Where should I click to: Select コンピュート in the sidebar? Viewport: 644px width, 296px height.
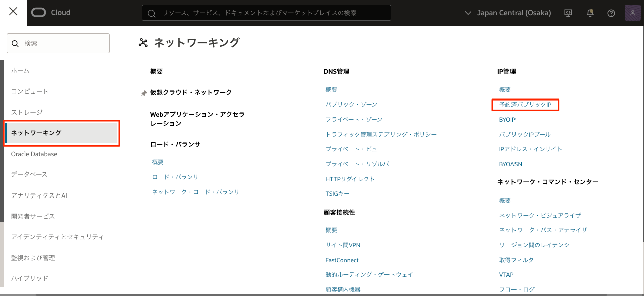pyautogui.click(x=30, y=91)
